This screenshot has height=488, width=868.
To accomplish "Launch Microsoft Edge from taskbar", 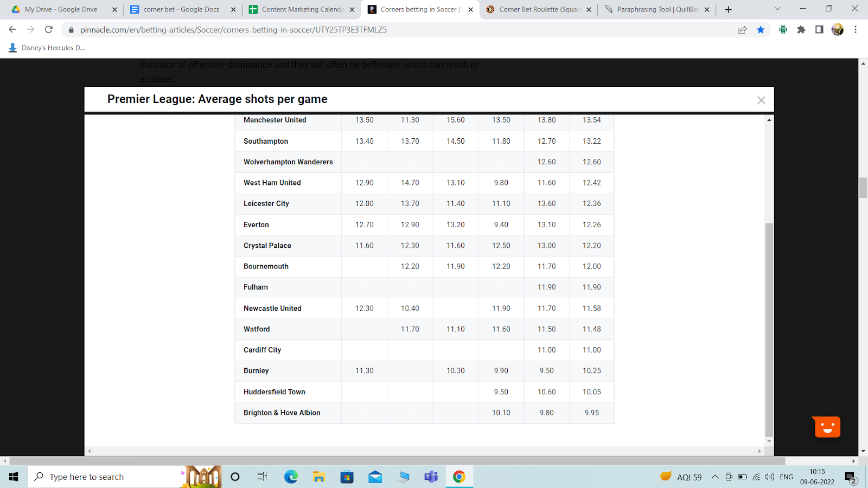I will pos(291,477).
